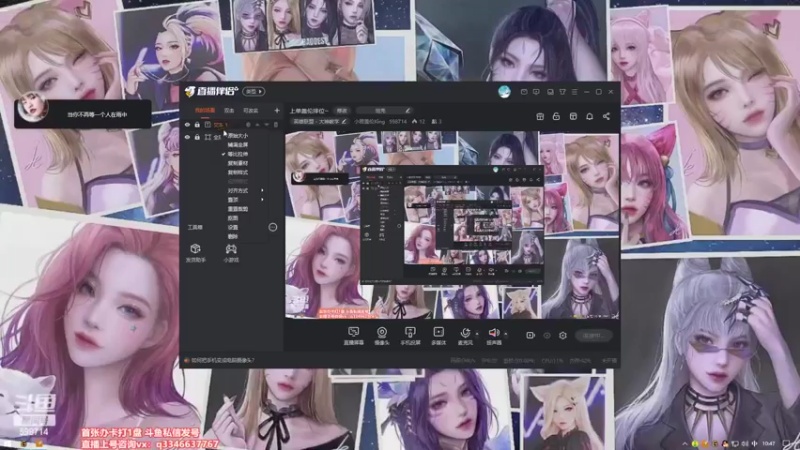Viewport: 800px width, 450px height.
Task: Add a multimedia source
Action: click(x=438, y=336)
